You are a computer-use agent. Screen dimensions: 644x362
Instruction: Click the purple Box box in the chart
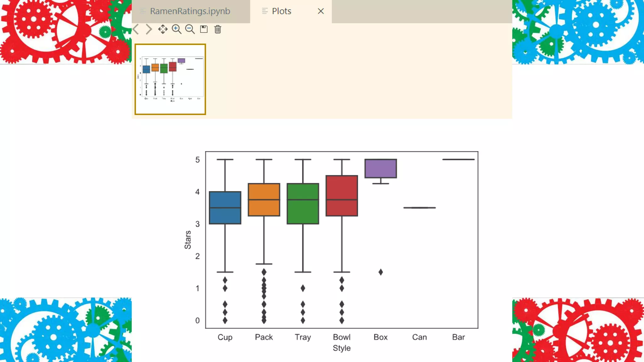point(381,168)
